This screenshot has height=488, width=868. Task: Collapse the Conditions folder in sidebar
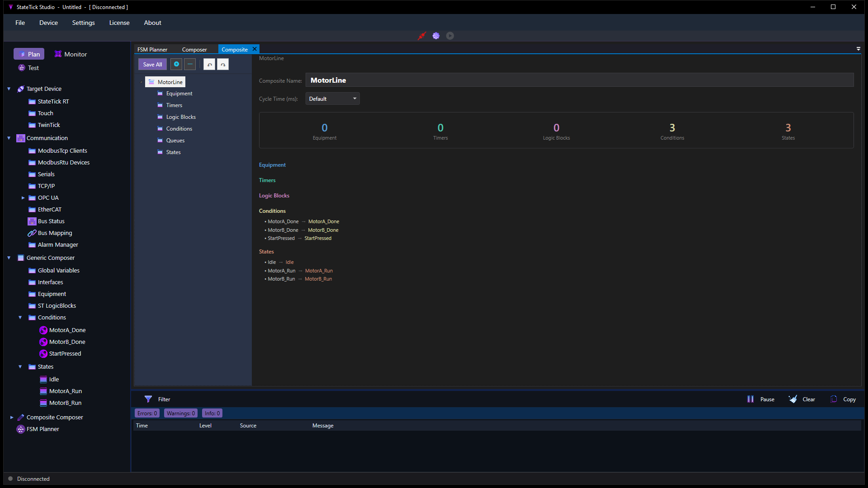(x=20, y=318)
